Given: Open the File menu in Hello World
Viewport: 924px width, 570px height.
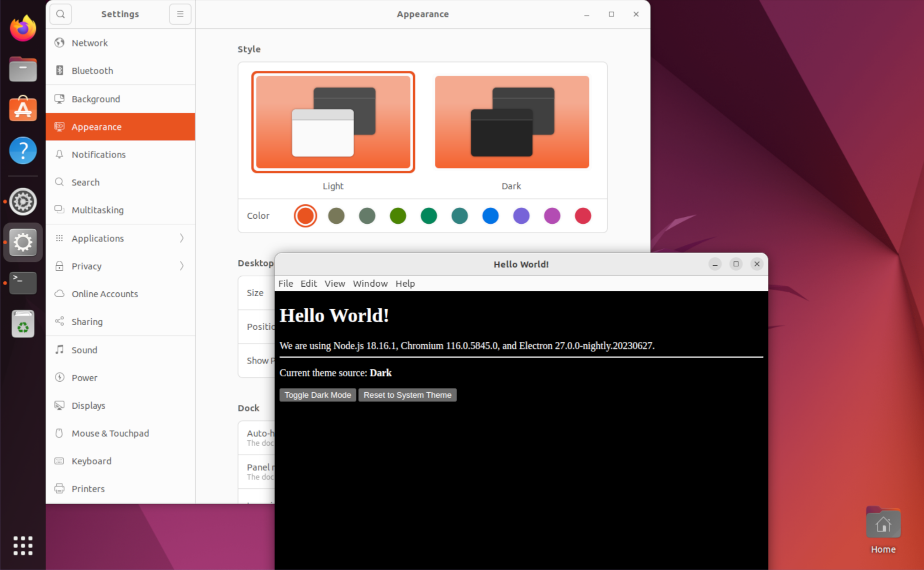Looking at the screenshot, I should 285,283.
